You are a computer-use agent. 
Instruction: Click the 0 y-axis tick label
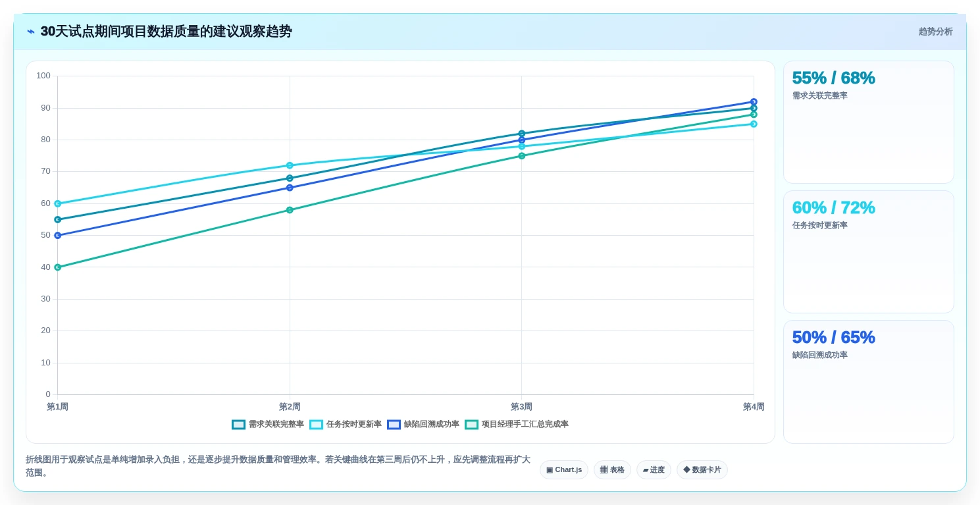point(48,394)
